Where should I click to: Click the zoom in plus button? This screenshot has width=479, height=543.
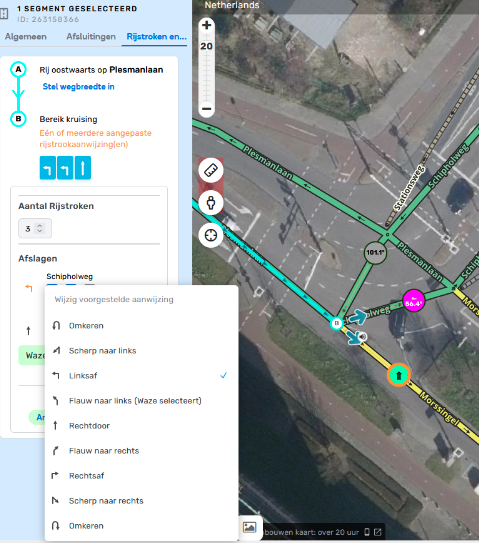206,25
